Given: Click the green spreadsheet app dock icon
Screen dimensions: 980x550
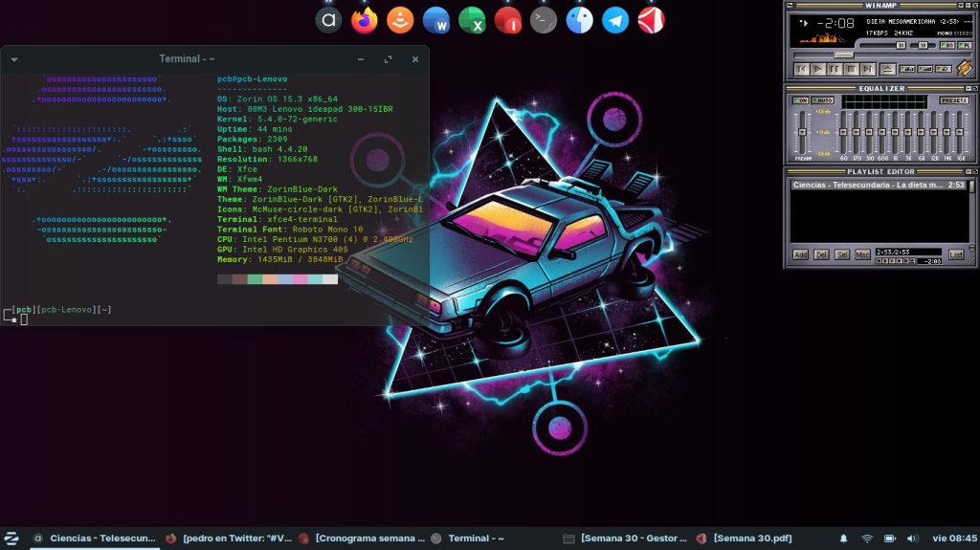Looking at the screenshot, I should tap(472, 20).
